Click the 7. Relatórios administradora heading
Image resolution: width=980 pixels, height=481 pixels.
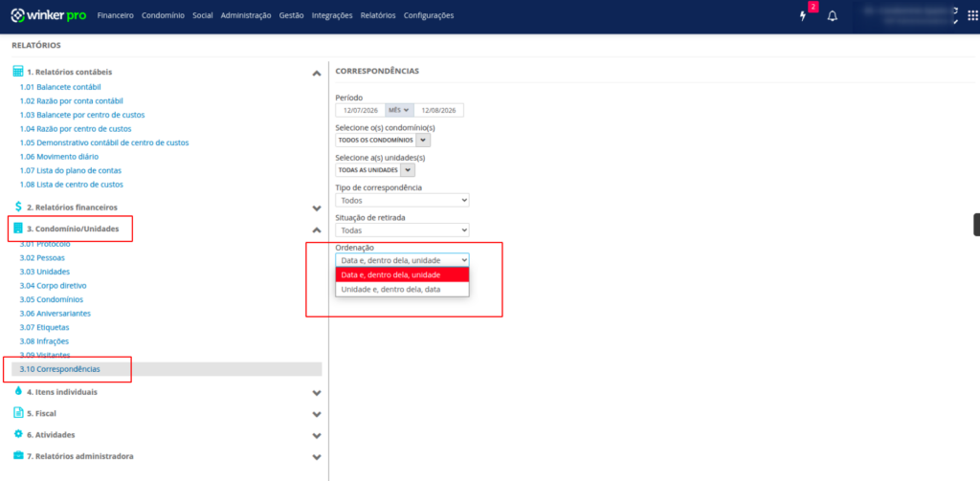click(80, 456)
